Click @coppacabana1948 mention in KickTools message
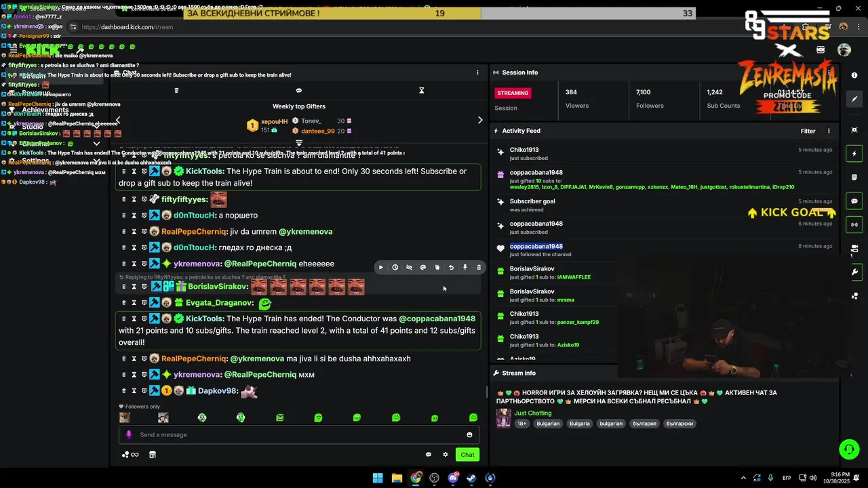868x488 pixels. click(437, 319)
